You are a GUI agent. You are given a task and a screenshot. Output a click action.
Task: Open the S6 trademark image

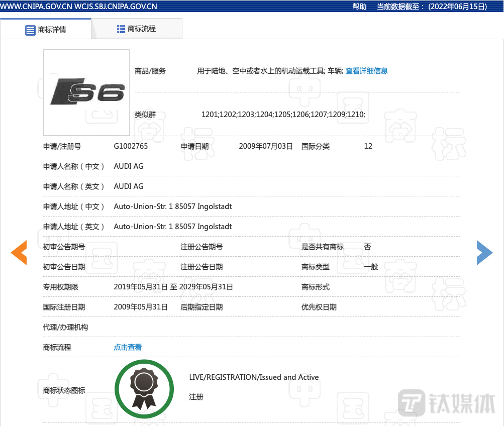pos(86,92)
